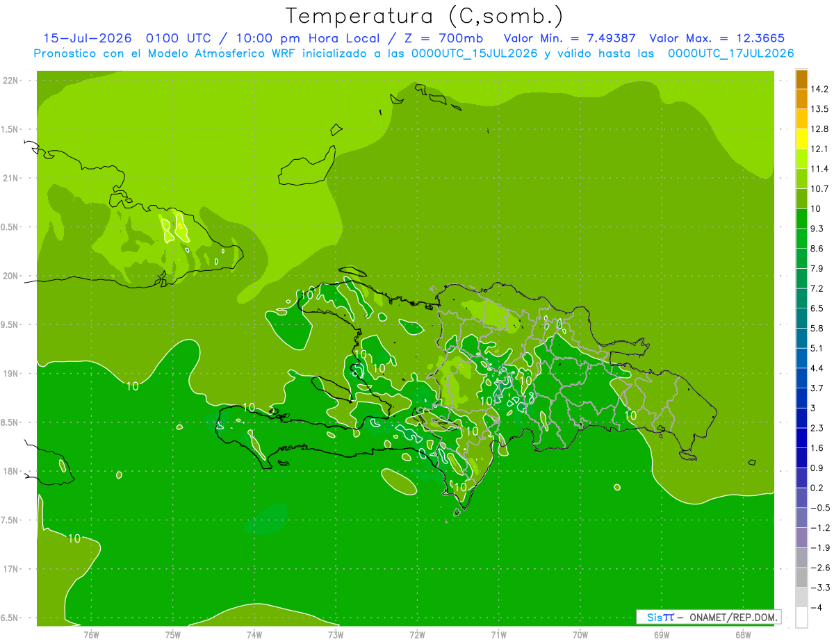Viewport: 834px width, 644px height.
Task: Click the "68W" longitude axis label
Action: coord(743,634)
